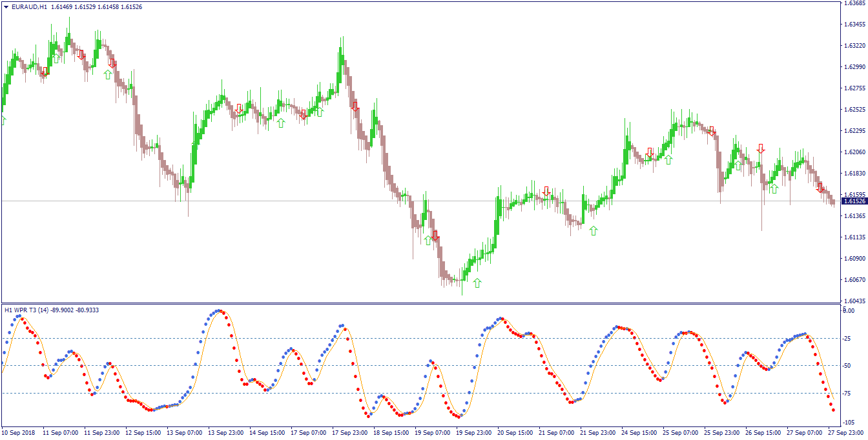Click the green up arrow below the 26 Sep long-wick candle
This screenshot has height=440, width=868.
[x=774, y=188]
